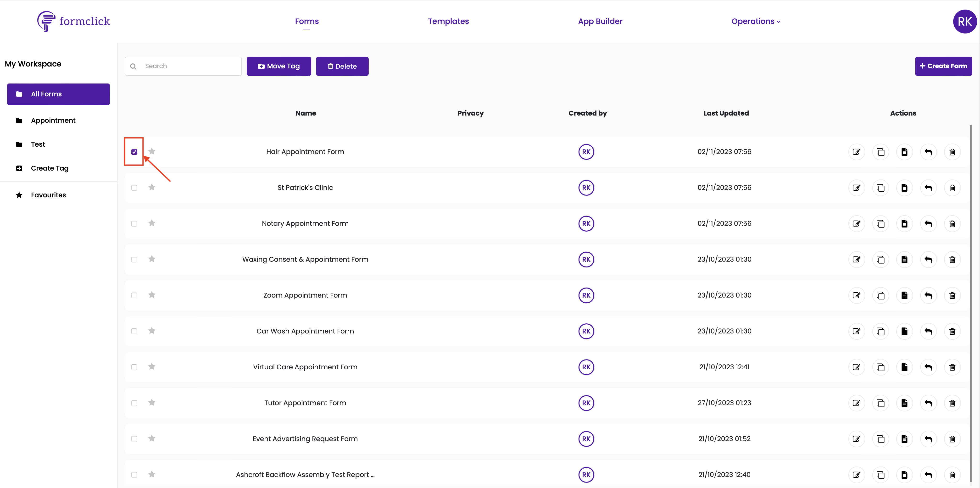Click the RK user avatar
The image size is (980, 488).
coord(964,21)
